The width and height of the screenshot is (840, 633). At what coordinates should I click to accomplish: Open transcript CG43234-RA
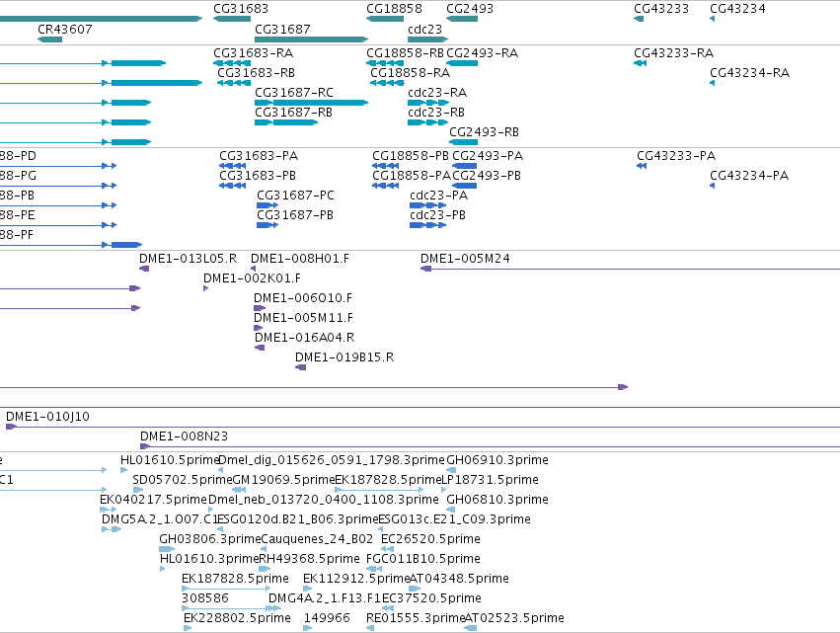tap(749, 73)
